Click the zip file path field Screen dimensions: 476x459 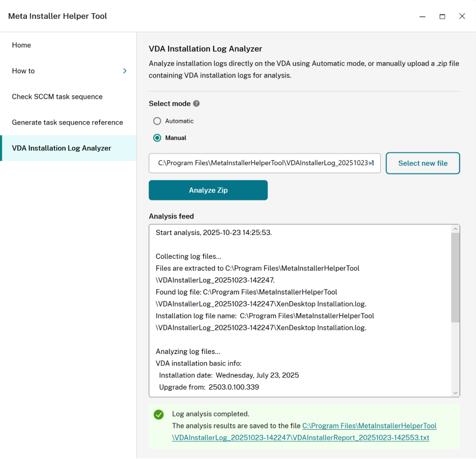(x=264, y=163)
